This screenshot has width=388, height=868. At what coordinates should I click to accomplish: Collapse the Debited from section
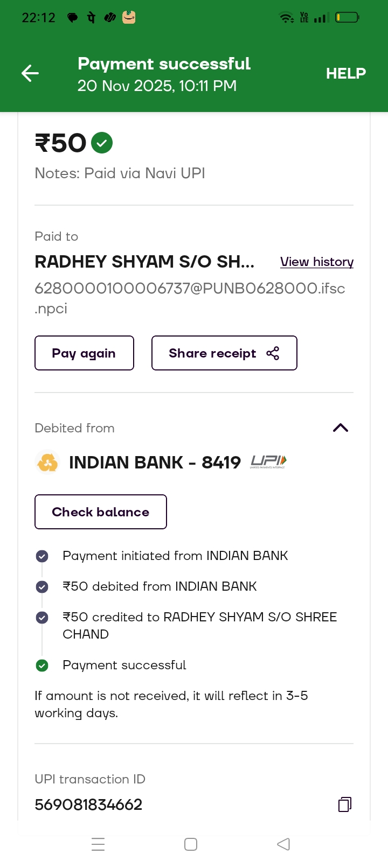(341, 428)
